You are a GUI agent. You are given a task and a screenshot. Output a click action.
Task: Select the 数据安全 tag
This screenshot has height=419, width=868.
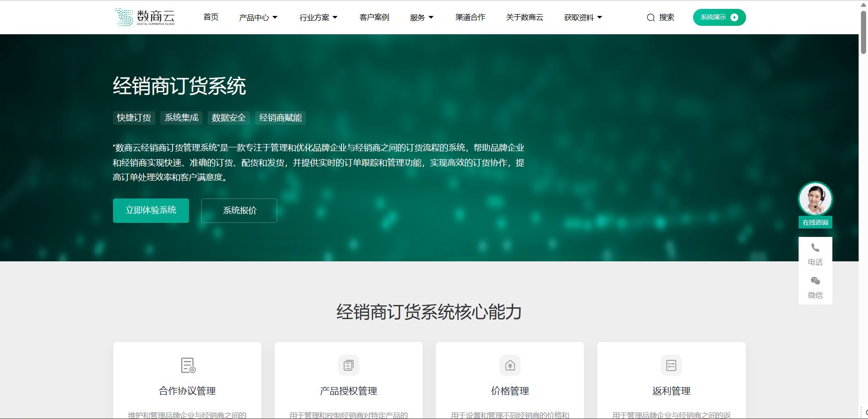(x=229, y=118)
